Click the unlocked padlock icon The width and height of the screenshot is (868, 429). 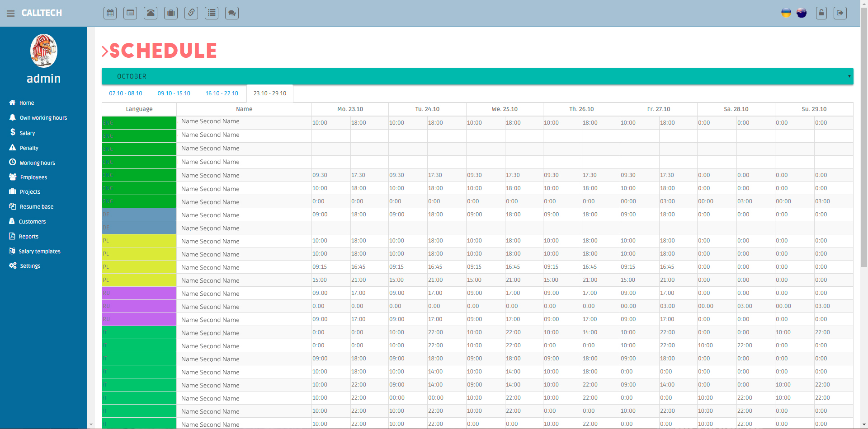(821, 13)
